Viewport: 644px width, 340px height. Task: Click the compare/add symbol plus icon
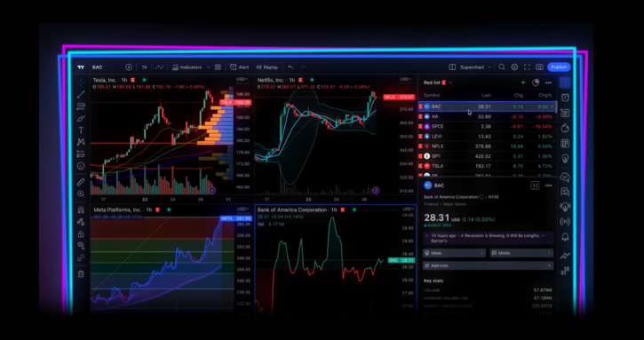coord(129,67)
